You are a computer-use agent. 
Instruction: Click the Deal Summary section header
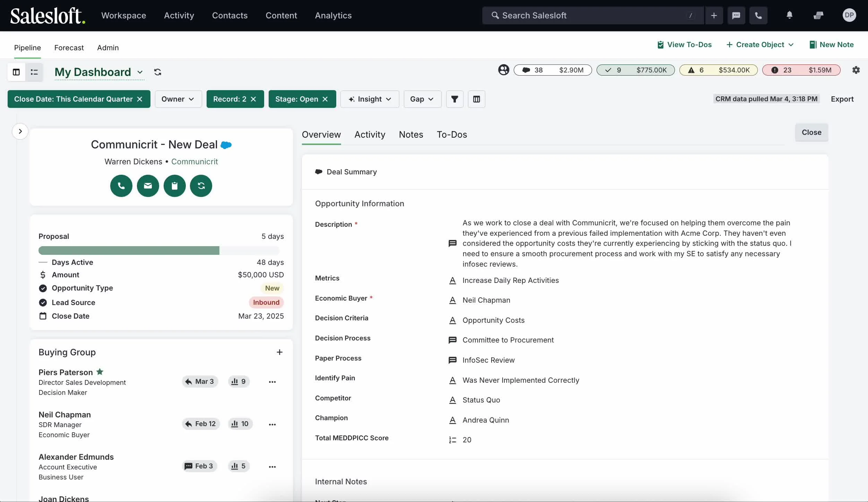(346, 172)
